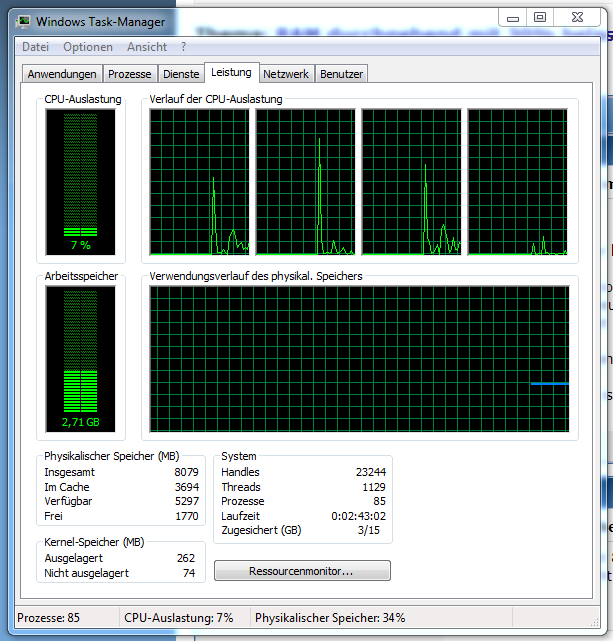The width and height of the screenshot is (613, 641).
Task: Click the CPU-Auslastung 7 % gauge
Action: coord(81,182)
